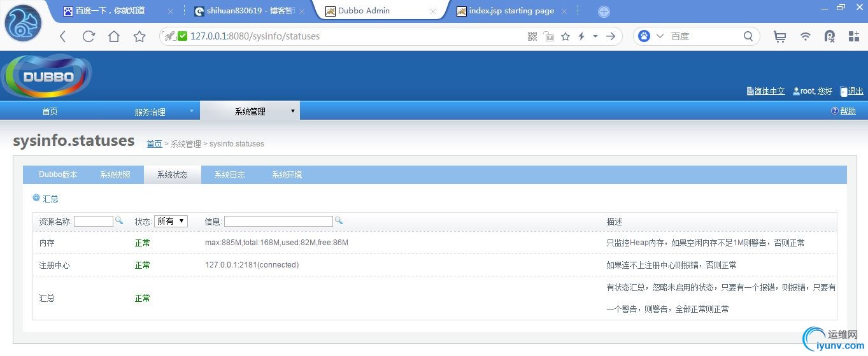The width and height of the screenshot is (868, 356).
Task: Open the 系统管理 navigation menu
Action: (250, 111)
